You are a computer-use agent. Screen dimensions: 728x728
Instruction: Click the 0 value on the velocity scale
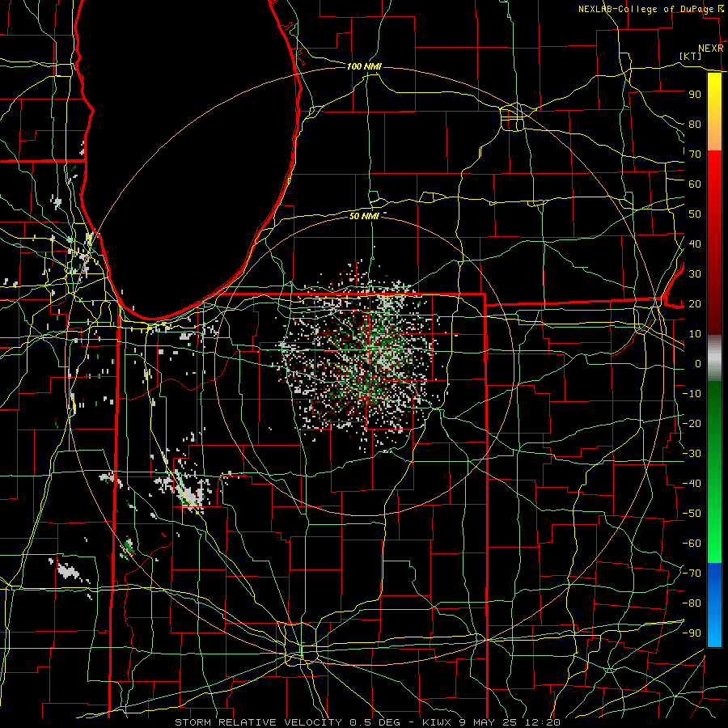click(698, 363)
